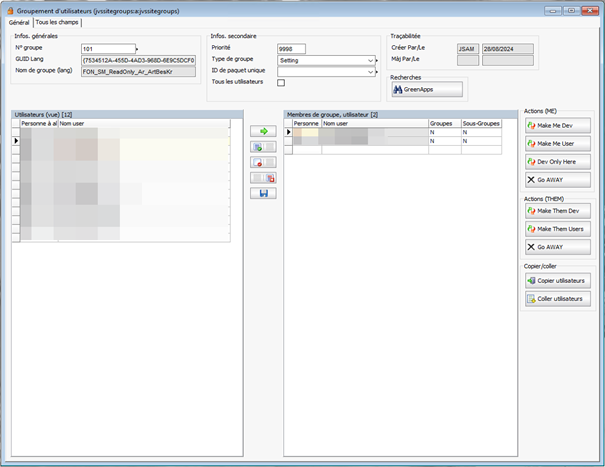
Task: Expand the ID de paquet unique dropdown
Action: 370,71
